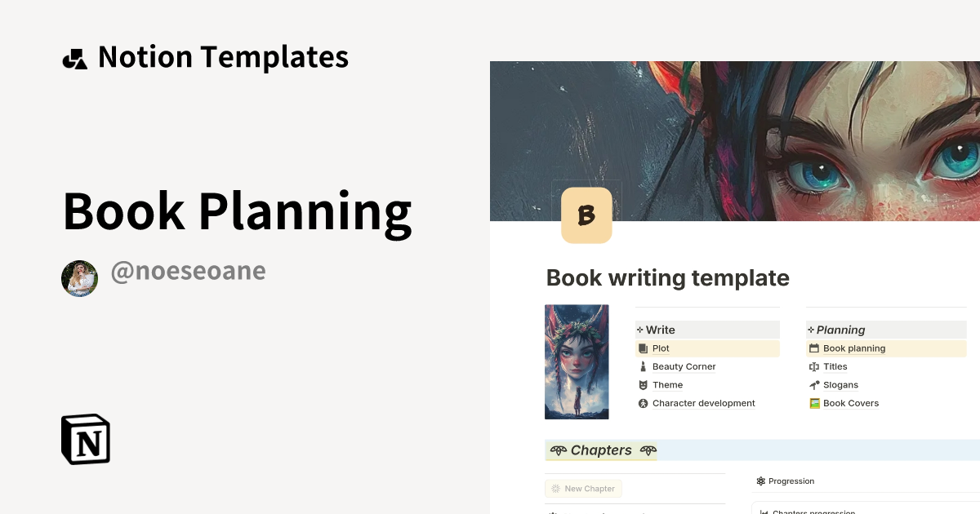Open the @noeseoane profile link
980x514 pixels.
click(x=188, y=271)
